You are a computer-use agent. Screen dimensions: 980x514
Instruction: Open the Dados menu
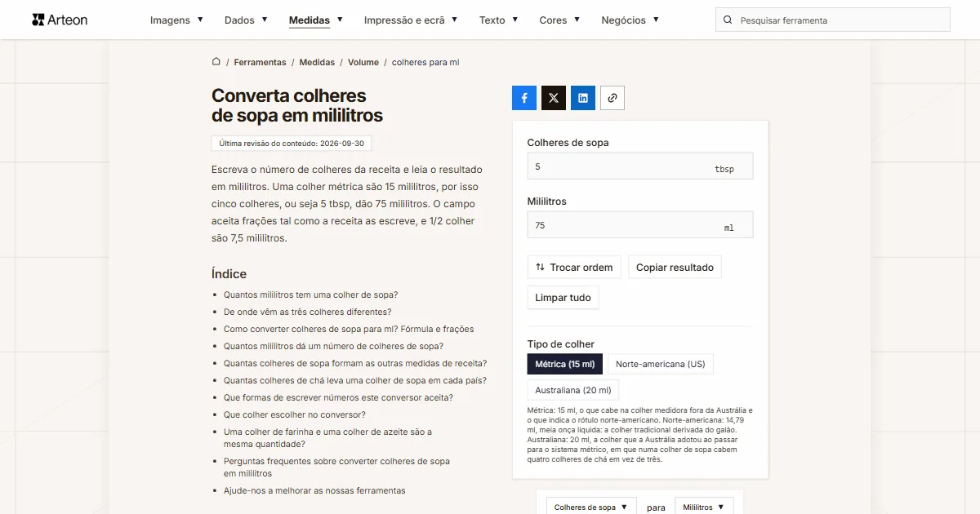[246, 20]
